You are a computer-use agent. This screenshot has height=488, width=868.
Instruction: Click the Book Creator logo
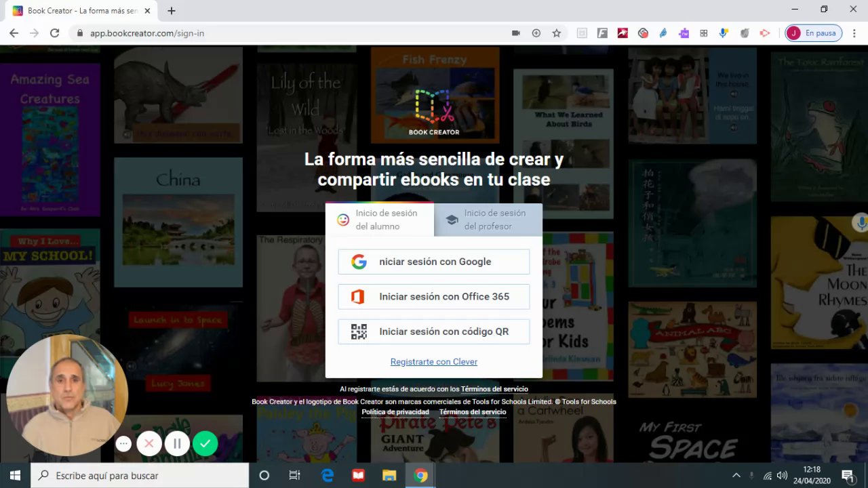[x=434, y=112]
